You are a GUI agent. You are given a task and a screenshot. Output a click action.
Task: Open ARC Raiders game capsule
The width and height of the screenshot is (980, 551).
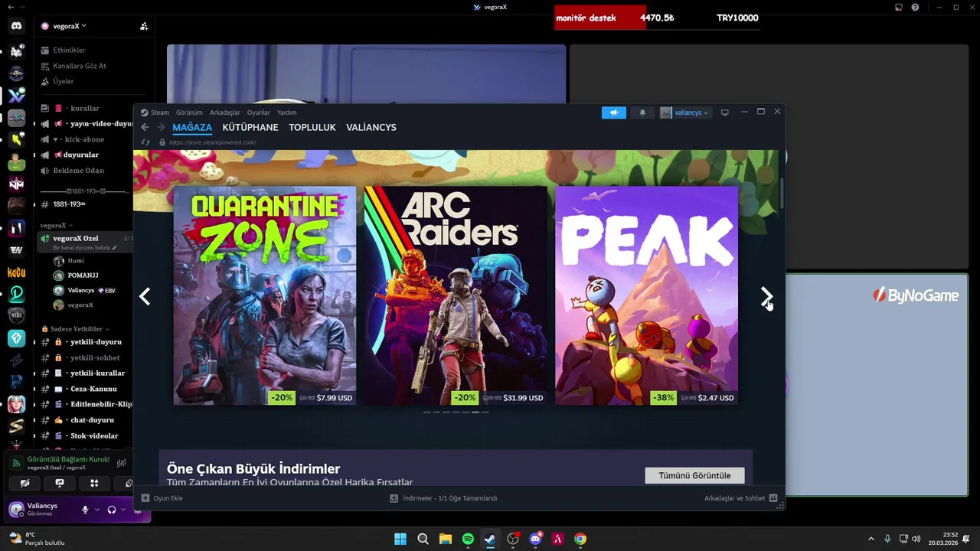[456, 295]
